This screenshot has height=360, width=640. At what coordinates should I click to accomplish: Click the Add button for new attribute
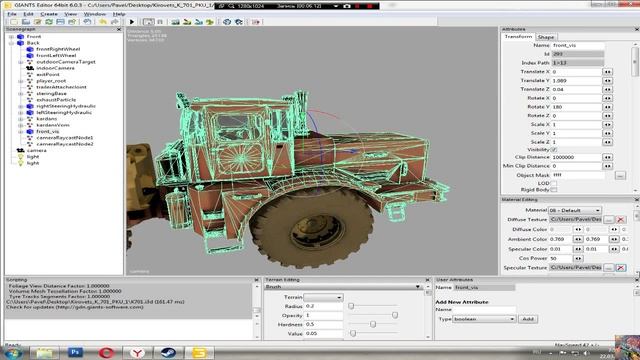coord(528,319)
